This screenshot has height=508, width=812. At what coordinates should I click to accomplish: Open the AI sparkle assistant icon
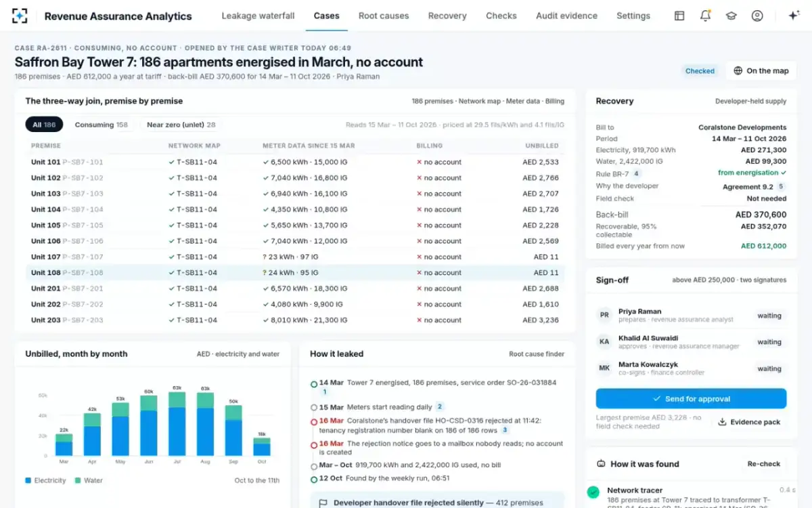(794, 16)
